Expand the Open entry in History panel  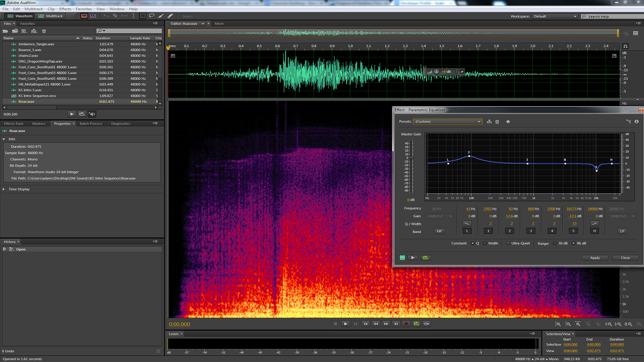[4, 249]
